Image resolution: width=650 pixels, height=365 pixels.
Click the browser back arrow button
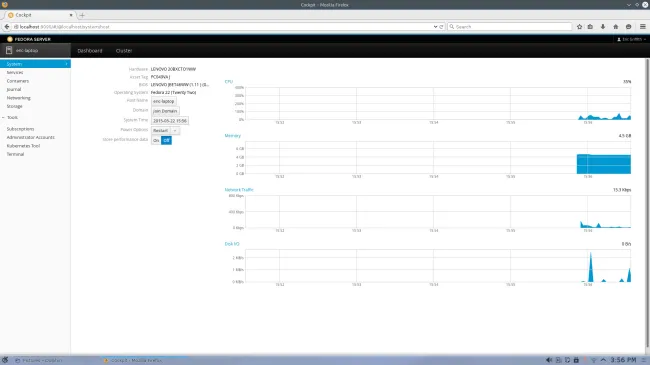(7, 27)
